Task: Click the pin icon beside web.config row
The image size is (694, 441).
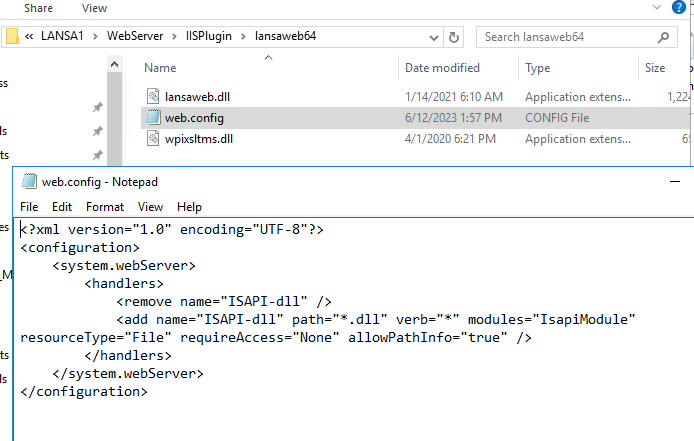Action: click(x=98, y=131)
